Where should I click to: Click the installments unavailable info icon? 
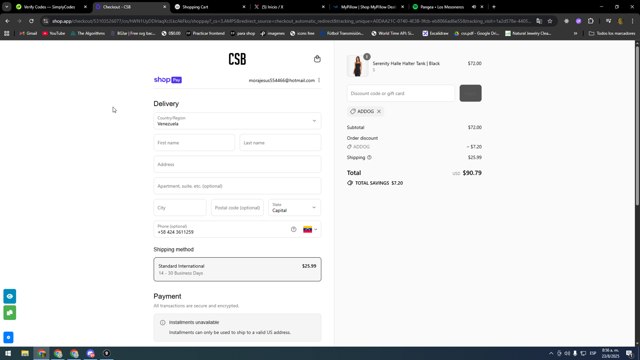(162, 322)
